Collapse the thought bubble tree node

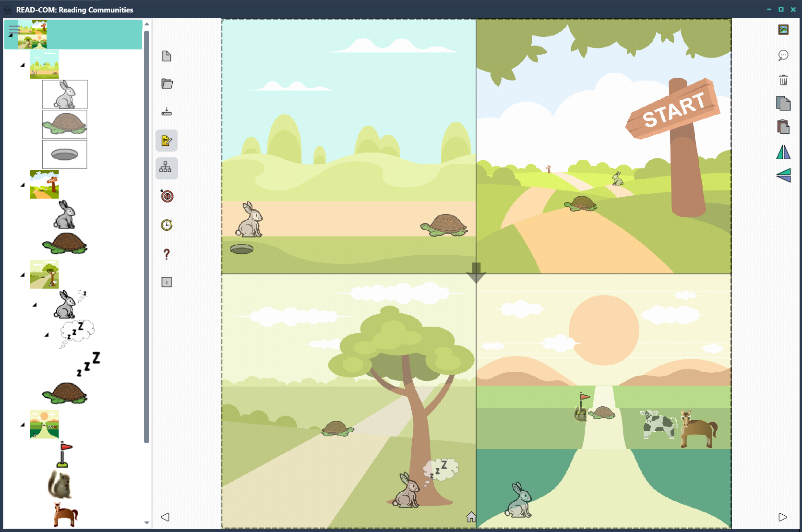point(47,335)
